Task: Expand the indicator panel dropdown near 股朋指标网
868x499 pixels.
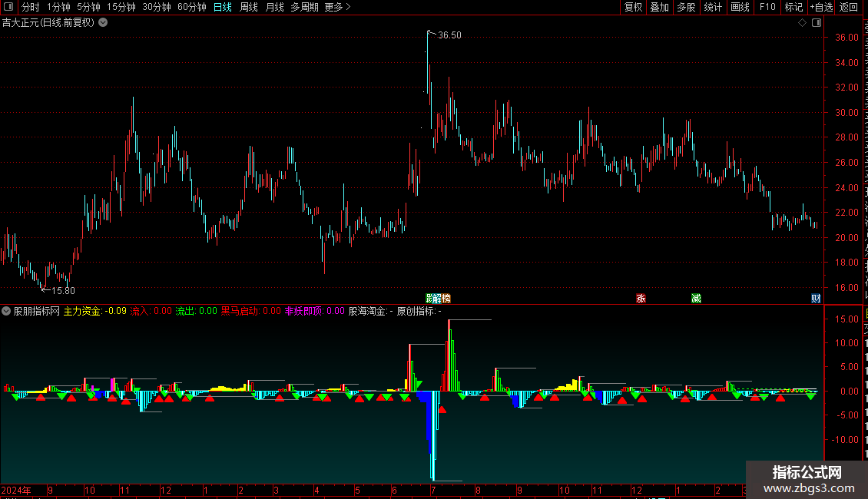Action: click(x=6, y=311)
